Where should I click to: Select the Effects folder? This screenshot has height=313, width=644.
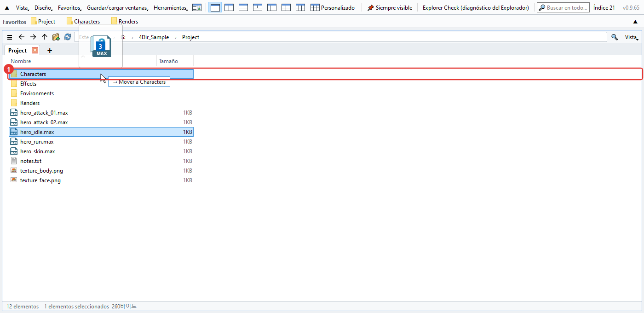tap(101, 84)
